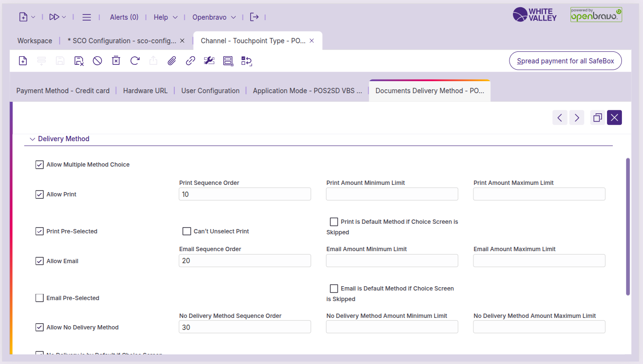The image size is (643, 364).
Task: Click the Refresh icon in the toolbar
Action: pyautogui.click(x=135, y=61)
